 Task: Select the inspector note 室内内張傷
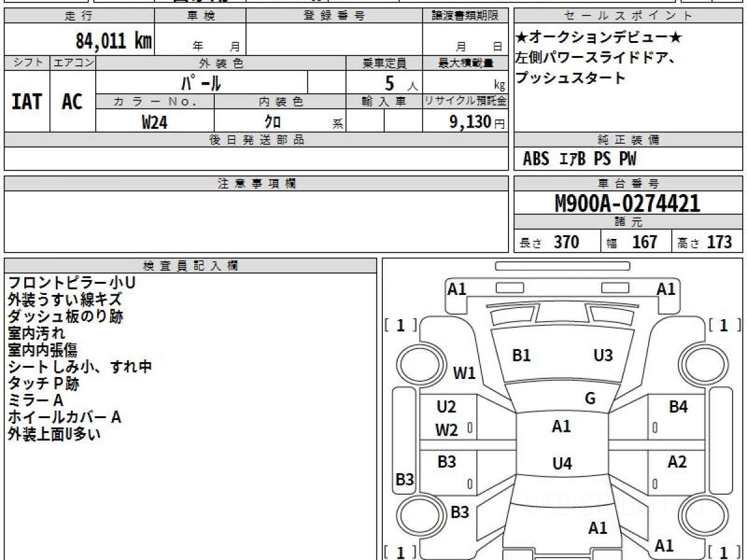coord(42,350)
